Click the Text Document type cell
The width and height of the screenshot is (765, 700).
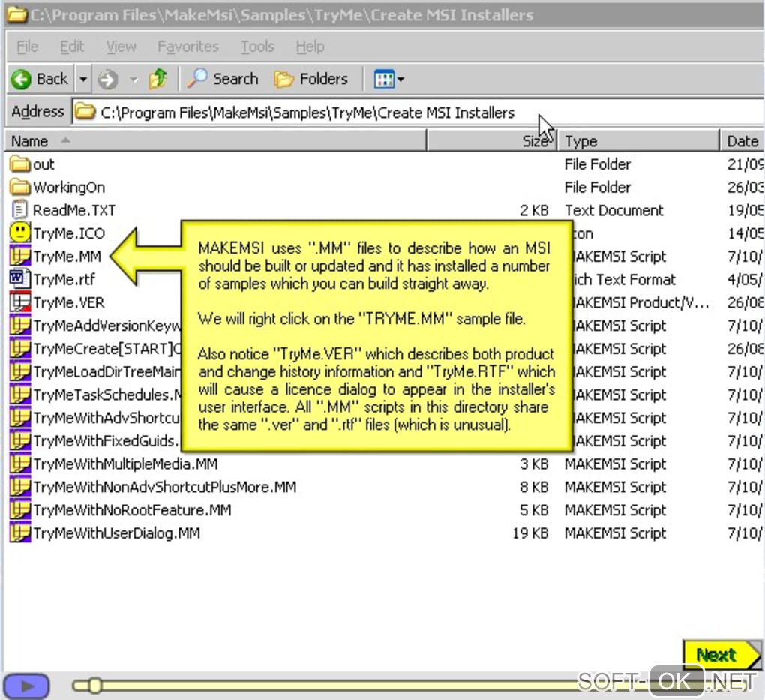[614, 210]
